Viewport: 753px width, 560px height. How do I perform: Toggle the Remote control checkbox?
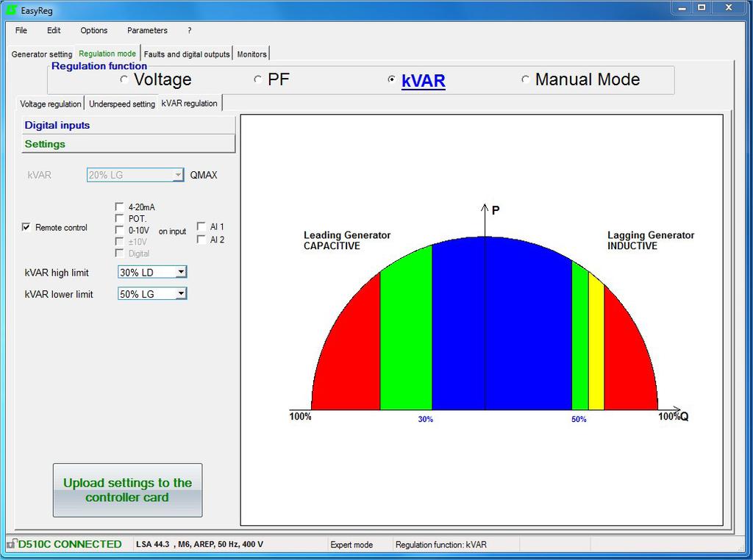[x=26, y=227]
